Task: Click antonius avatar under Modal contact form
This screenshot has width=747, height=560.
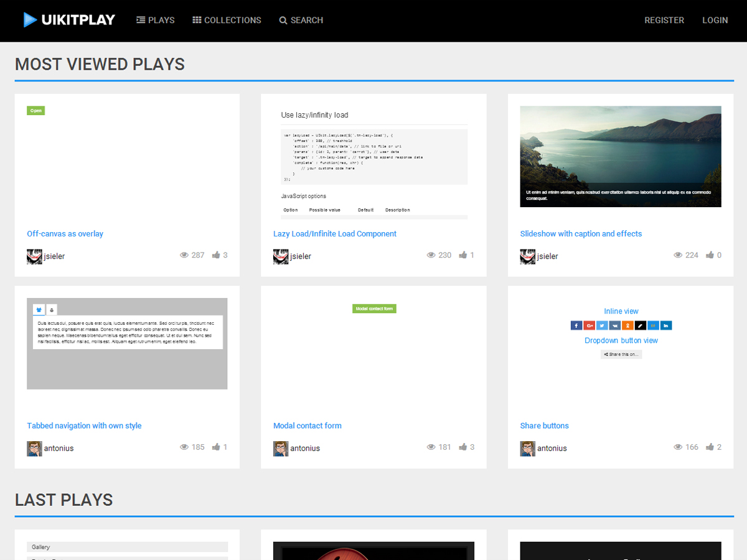Action: [281, 448]
